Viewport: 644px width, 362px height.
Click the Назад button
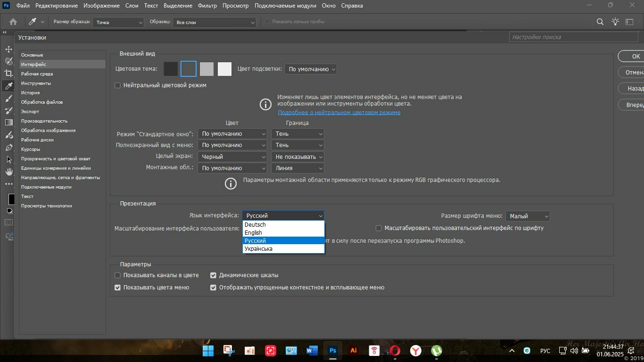coord(632,88)
